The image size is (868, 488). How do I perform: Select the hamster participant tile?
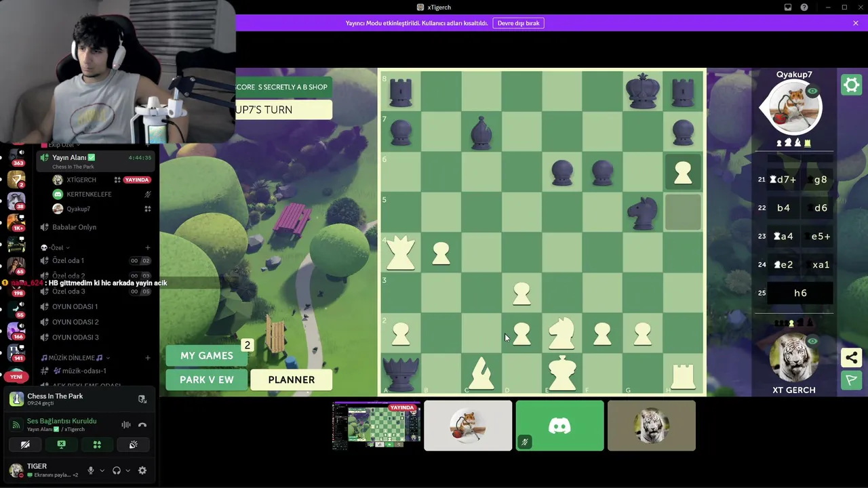tap(468, 426)
